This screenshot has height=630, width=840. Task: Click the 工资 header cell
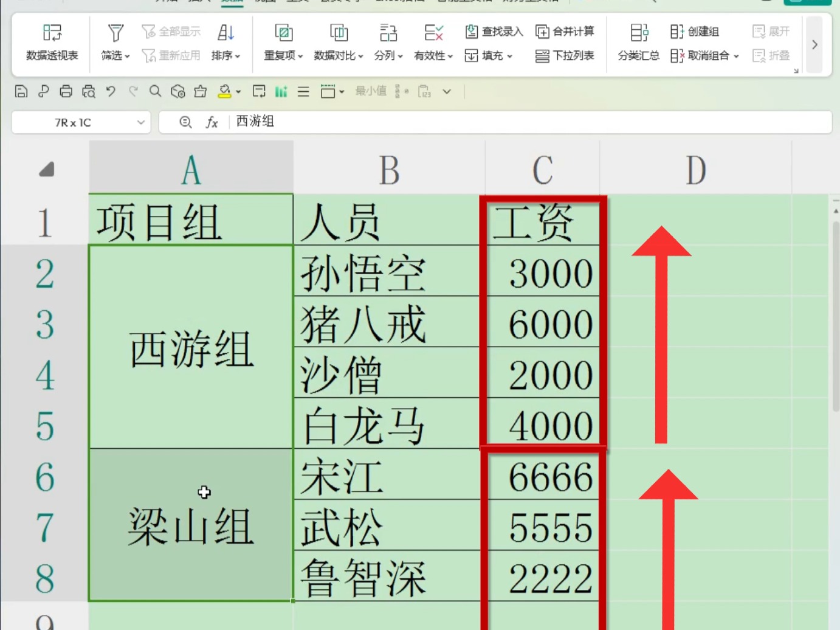pos(542,220)
